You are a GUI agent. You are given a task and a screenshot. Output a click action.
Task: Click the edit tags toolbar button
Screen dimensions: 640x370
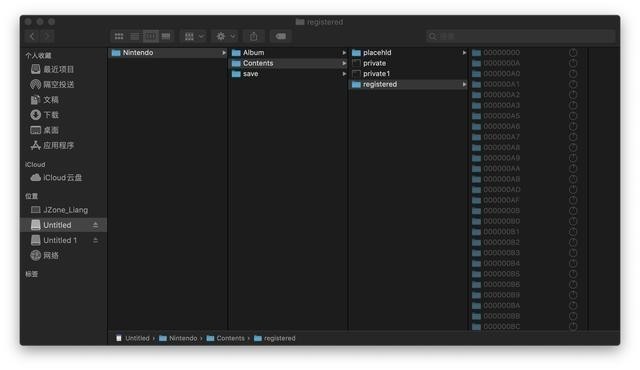tap(280, 36)
